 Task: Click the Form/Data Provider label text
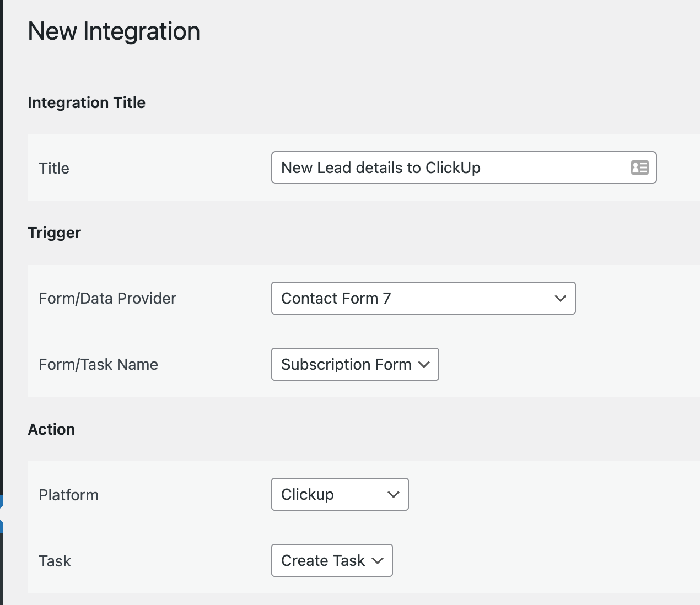click(x=107, y=298)
